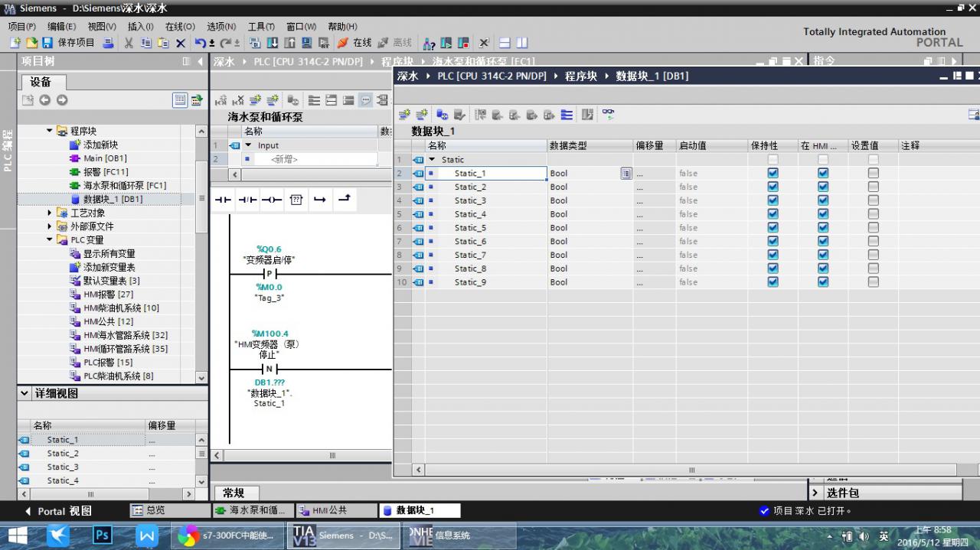Check 设置值 for Static_1
Image resolution: width=980 pixels, height=550 pixels.
pos(874,174)
